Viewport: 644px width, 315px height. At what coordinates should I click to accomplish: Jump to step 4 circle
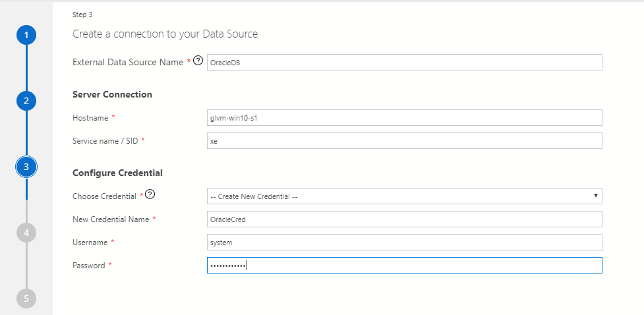26,233
